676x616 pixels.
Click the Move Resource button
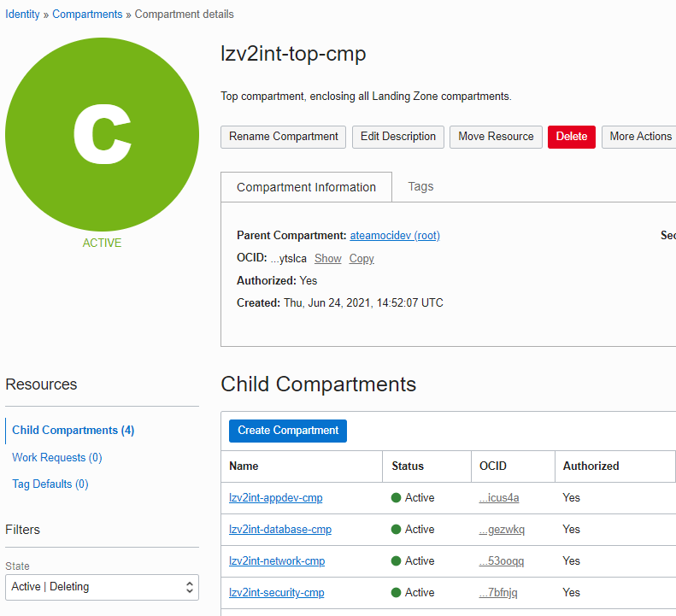[x=496, y=137]
